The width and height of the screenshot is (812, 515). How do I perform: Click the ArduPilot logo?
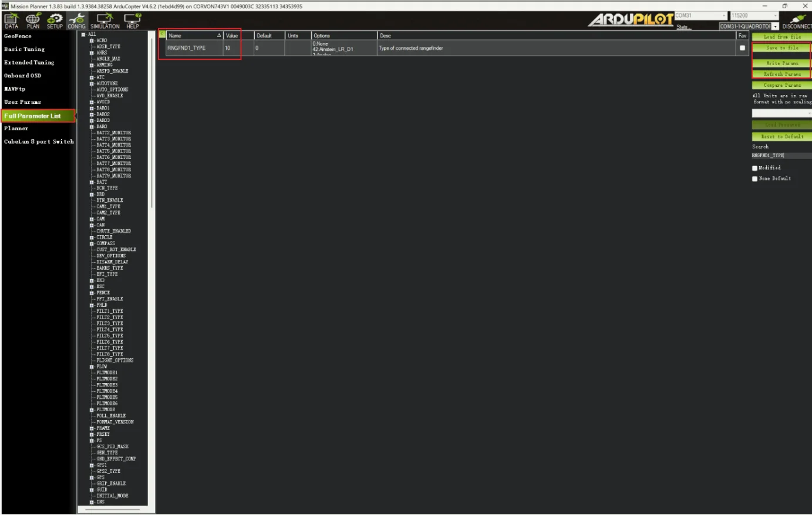pos(631,19)
